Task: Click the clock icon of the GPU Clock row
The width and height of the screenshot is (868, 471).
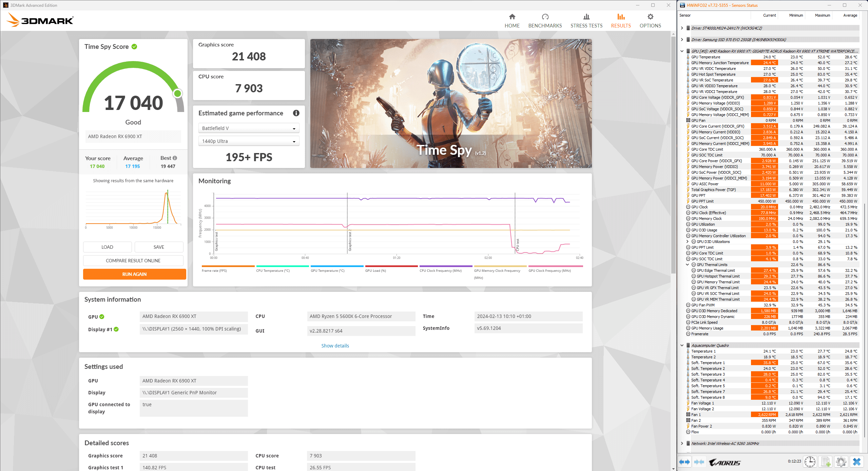Action: point(688,207)
